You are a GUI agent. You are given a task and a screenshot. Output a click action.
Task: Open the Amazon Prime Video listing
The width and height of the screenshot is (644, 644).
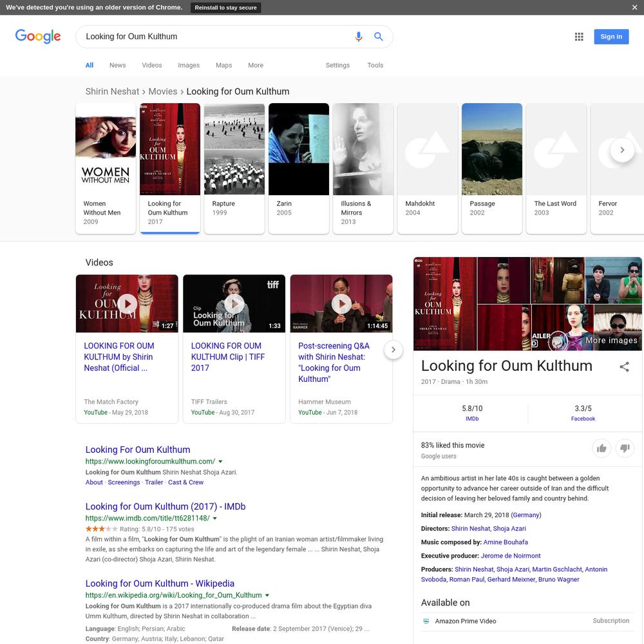[x=528, y=621]
